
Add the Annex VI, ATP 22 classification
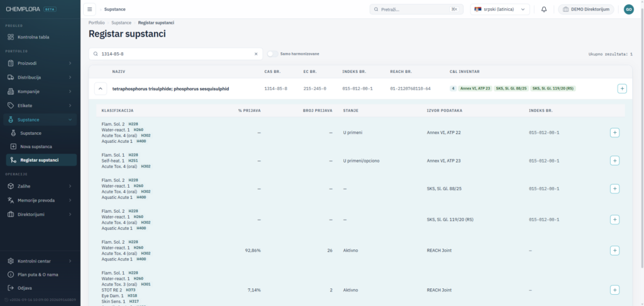click(614, 132)
